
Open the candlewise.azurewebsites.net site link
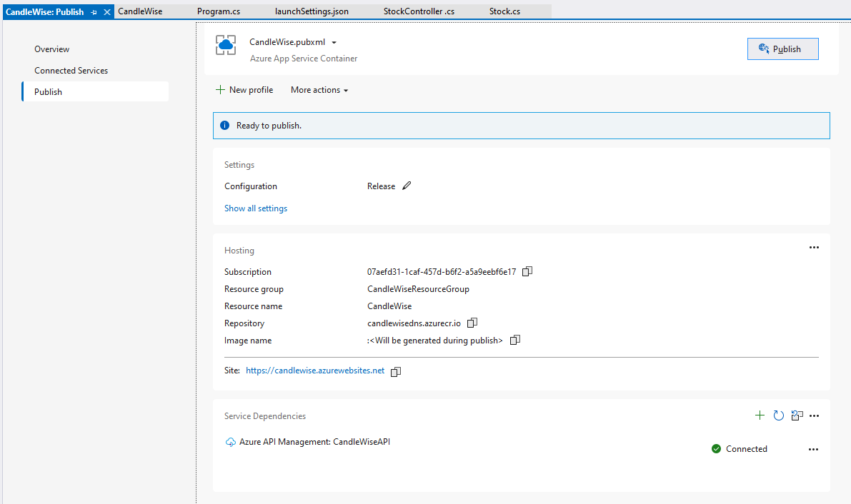click(x=315, y=371)
